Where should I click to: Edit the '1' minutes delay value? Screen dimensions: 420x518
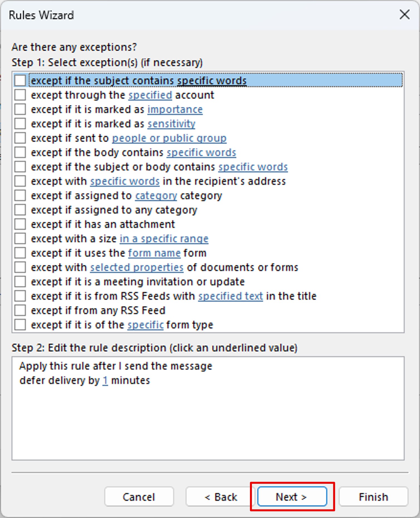tap(105, 380)
